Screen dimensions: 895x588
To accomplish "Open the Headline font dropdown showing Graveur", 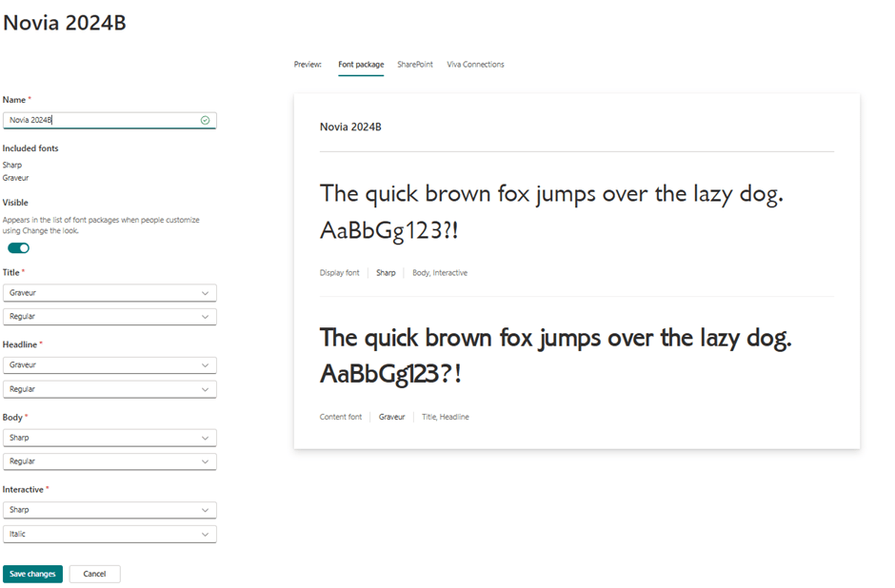I will [x=109, y=364].
